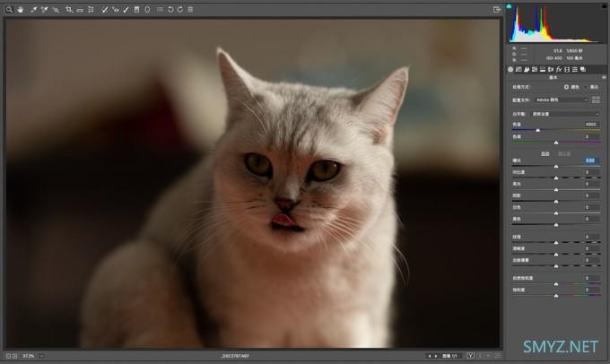The height and width of the screenshot is (364, 610).
Task: Click the Exposure slider handle
Action: [x=556, y=167]
